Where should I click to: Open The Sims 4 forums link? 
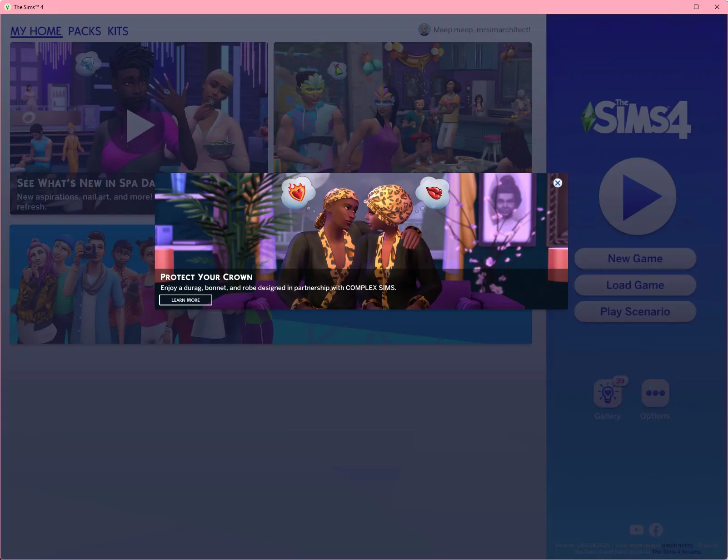click(x=676, y=552)
